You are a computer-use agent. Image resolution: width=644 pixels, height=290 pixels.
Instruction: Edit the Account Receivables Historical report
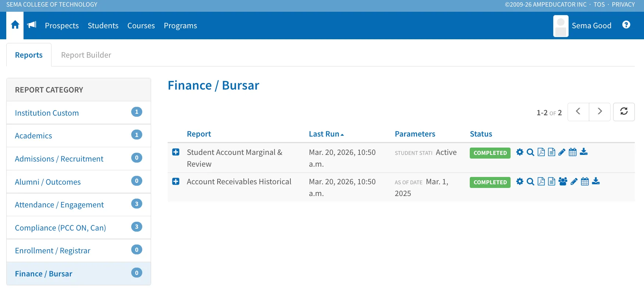[x=574, y=181]
